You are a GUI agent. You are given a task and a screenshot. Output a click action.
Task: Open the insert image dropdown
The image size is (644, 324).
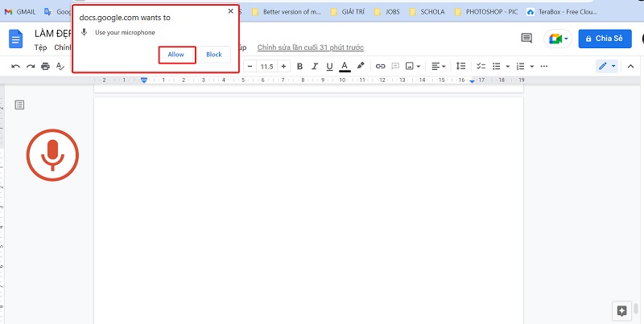pyautogui.click(x=413, y=66)
